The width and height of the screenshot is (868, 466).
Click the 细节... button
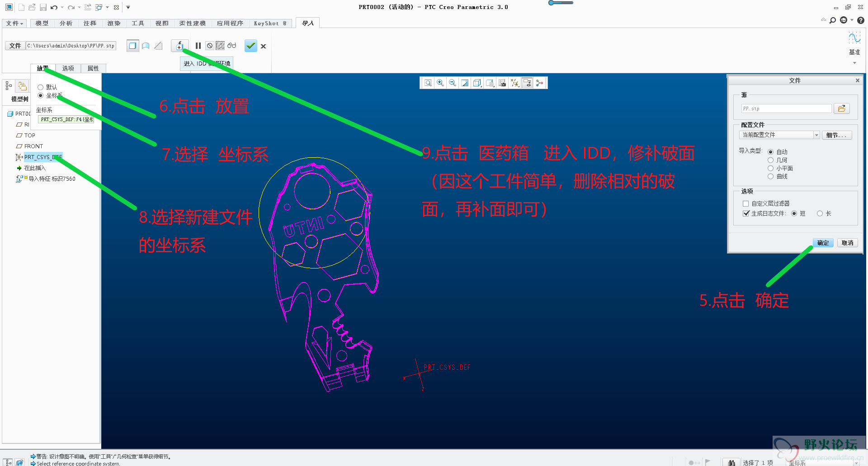(836, 135)
